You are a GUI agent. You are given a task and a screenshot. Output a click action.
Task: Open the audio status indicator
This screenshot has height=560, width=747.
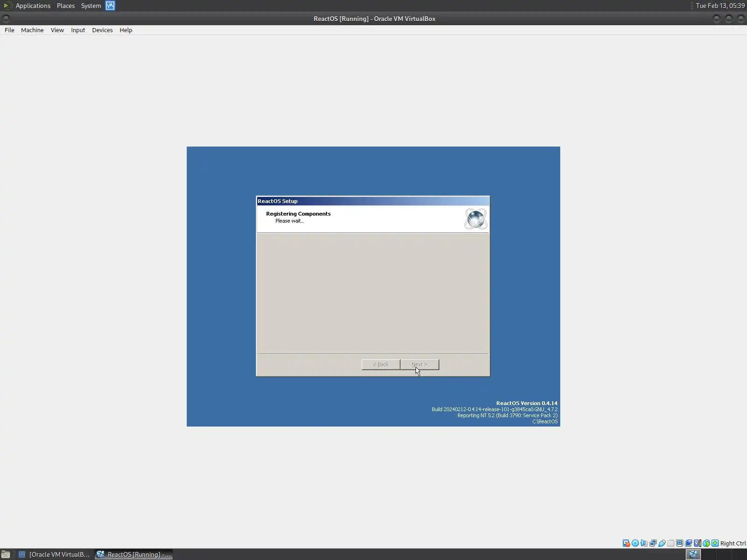(x=644, y=543)
